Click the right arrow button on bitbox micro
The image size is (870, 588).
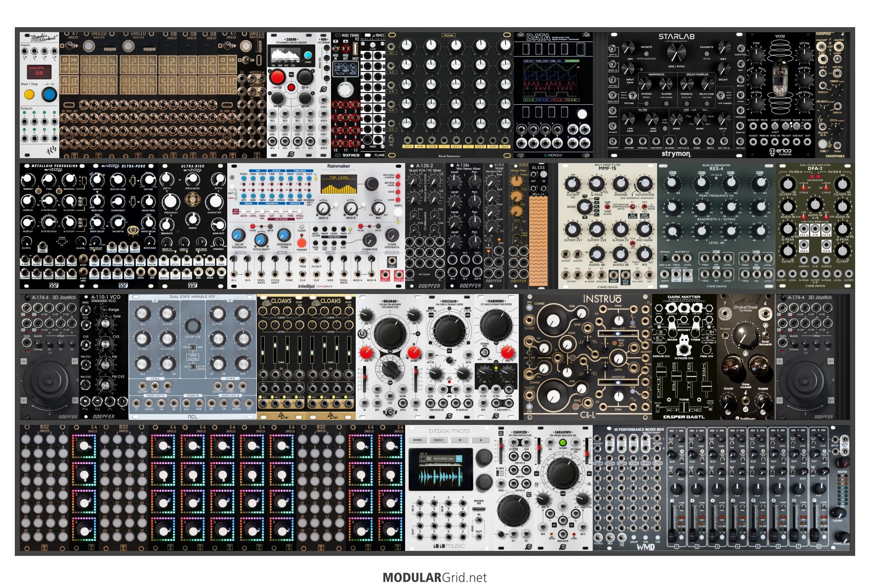(x=480, y=440)
